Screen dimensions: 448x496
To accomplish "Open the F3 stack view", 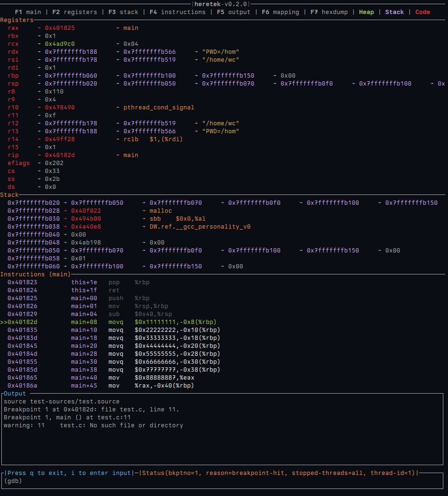I will coord(124,12).
